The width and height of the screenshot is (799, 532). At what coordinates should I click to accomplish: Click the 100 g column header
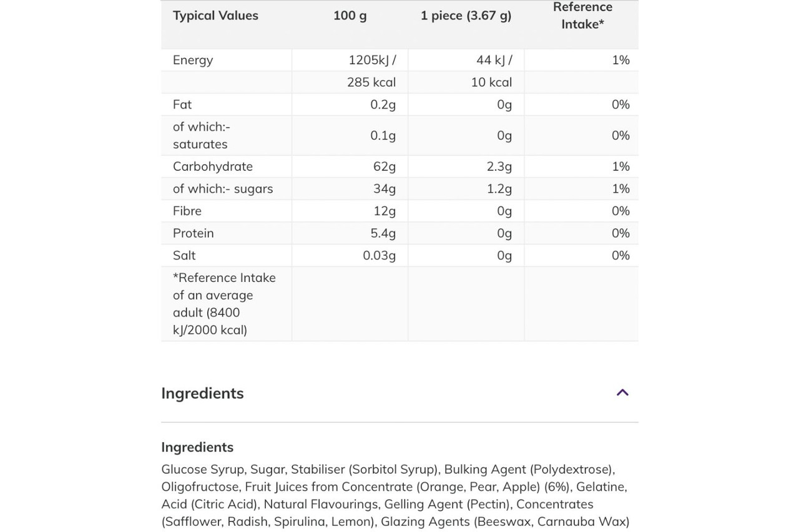[350, 16]
